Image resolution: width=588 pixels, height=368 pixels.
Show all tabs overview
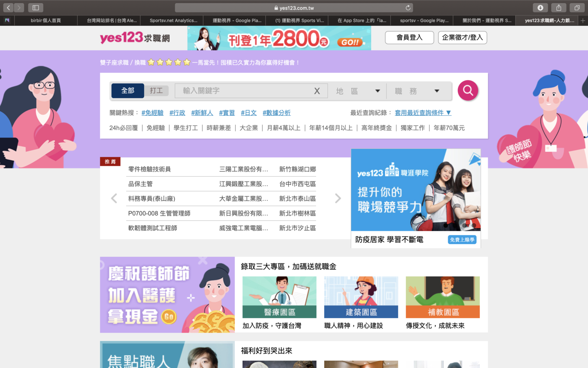577,8
